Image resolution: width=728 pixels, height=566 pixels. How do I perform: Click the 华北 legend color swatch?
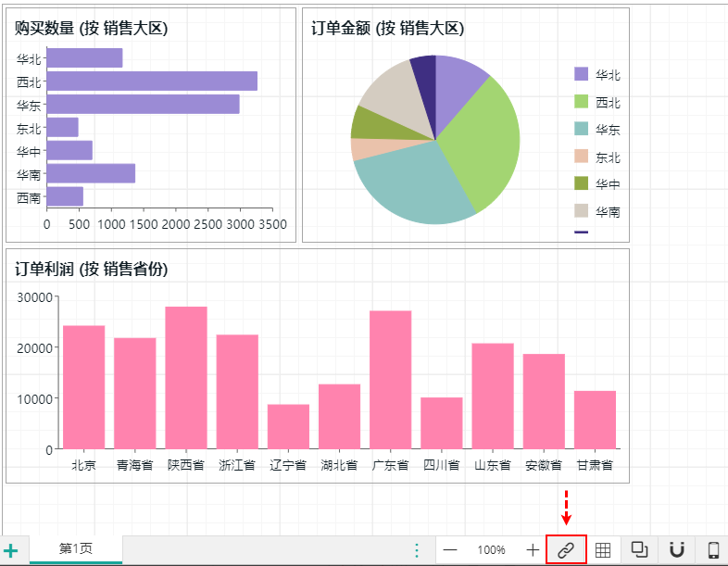pos(582,74)
